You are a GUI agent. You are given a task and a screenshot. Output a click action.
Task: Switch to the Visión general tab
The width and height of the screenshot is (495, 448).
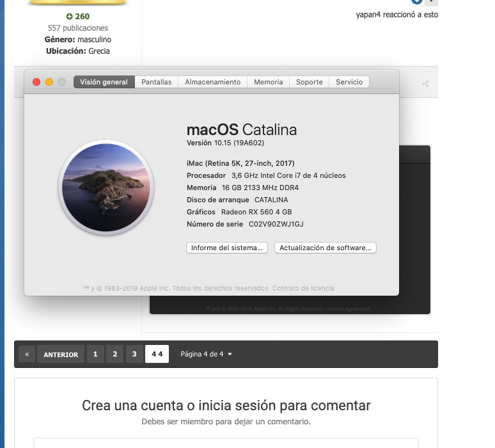point(104,82)
